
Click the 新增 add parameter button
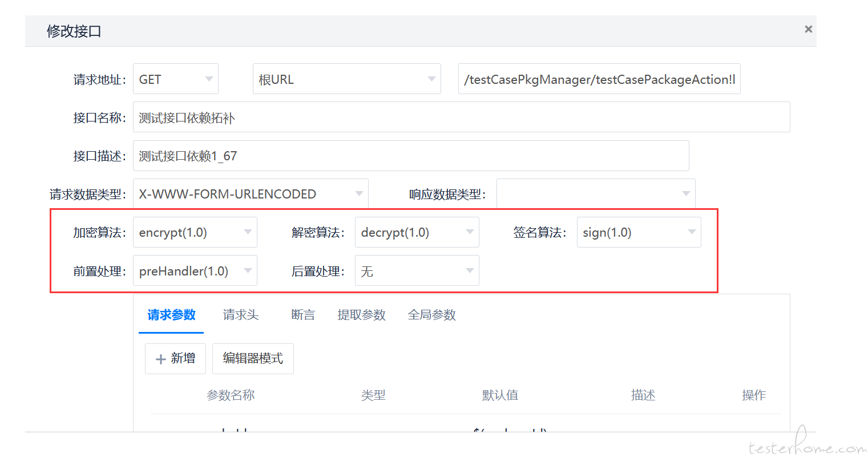(175, 359)
